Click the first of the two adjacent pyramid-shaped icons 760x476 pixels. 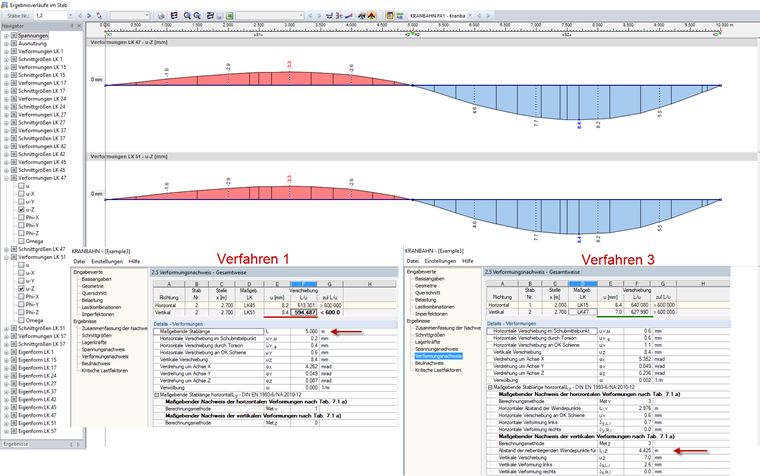[362, 16]
